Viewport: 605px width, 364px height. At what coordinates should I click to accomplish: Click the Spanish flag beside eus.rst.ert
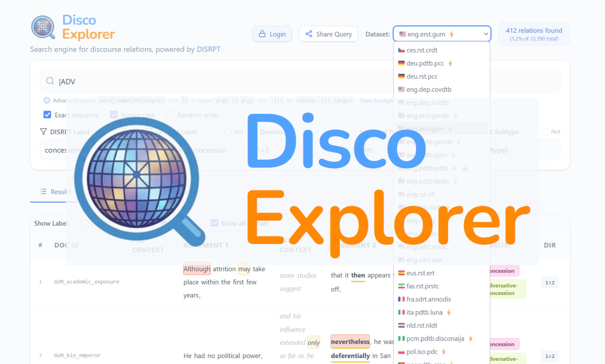coord(401,273)
